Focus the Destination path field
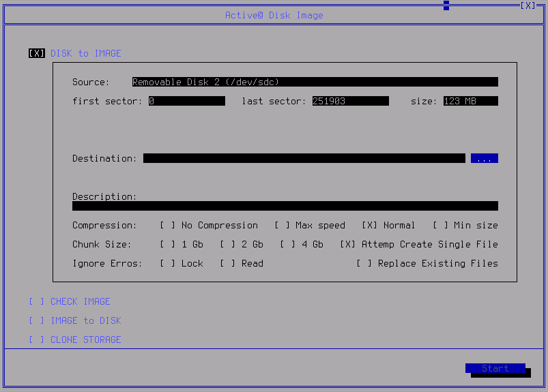Viewport: 548px width, 392px height. coord(304,158)
